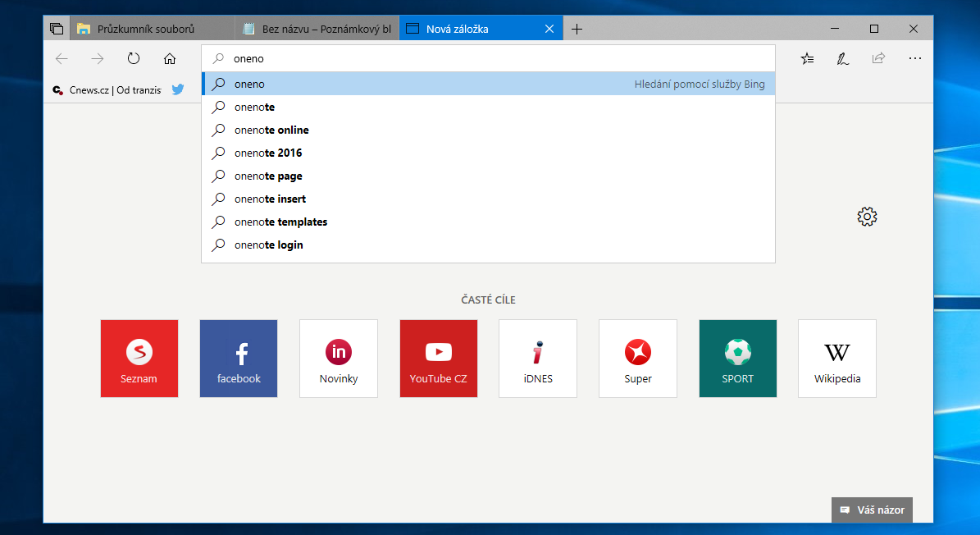The width and height of the screenshot is (980, 535).
Task: Choose the onenote insert suggestion
Action: 488,199
